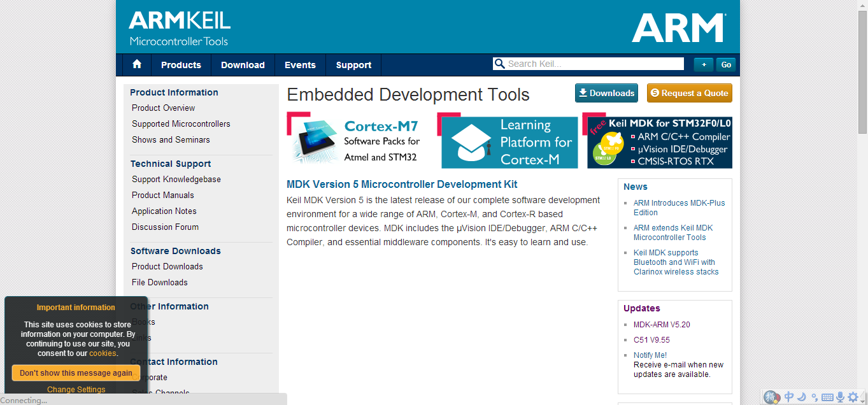Open IME settings gear icon

(853, 397)
